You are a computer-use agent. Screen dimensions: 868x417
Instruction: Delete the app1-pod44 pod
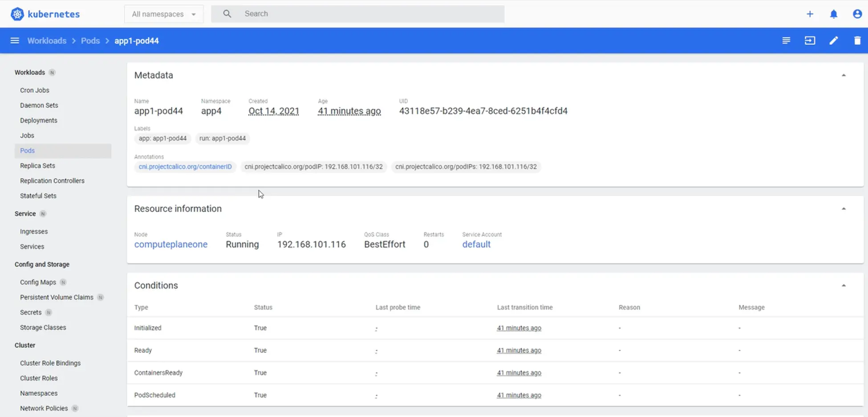[857, 40]
